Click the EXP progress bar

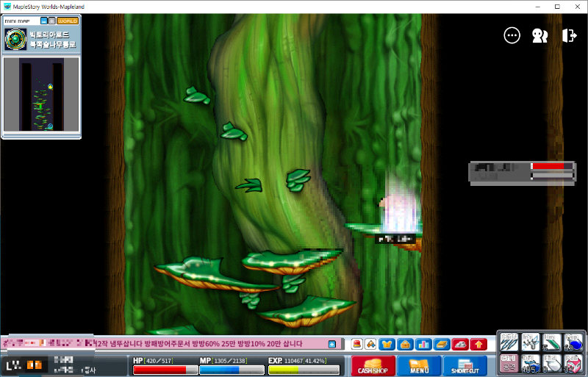click(304, 370)
